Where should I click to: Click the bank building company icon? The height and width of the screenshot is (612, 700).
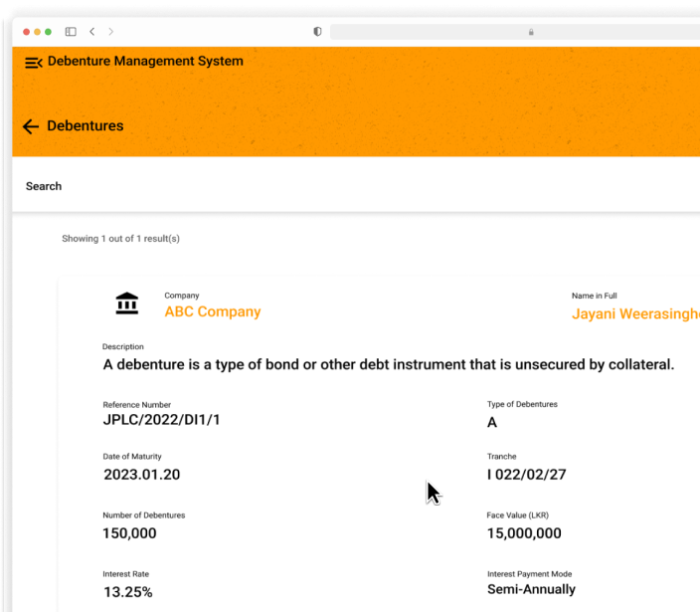click(127, 304)
